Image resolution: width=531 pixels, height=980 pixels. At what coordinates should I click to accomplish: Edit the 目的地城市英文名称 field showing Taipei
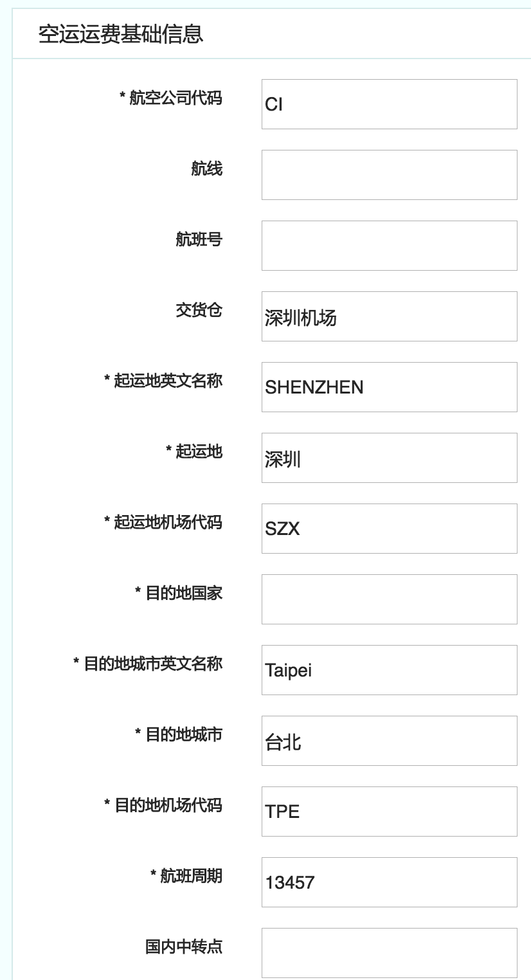pos(389,670)
